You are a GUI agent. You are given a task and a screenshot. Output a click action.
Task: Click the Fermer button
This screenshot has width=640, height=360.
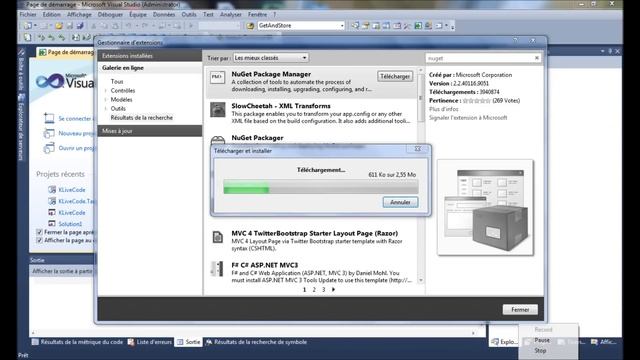click(520, 310)
